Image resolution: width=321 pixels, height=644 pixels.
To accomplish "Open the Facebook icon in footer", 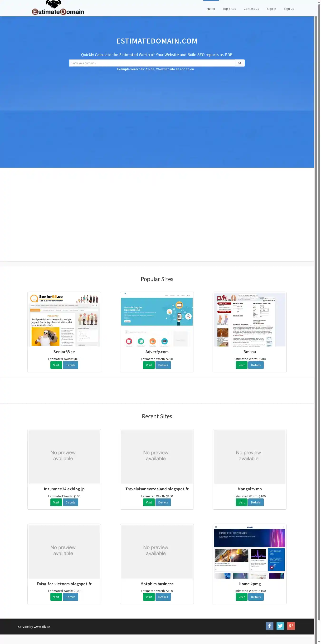I will (269, 626).
